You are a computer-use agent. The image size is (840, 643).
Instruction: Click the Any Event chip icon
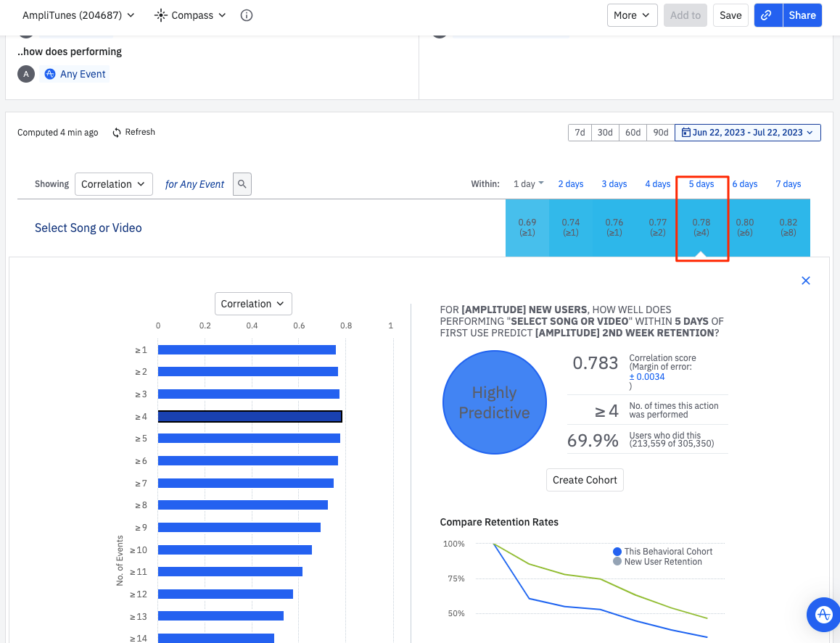click(x=50, y=74)
